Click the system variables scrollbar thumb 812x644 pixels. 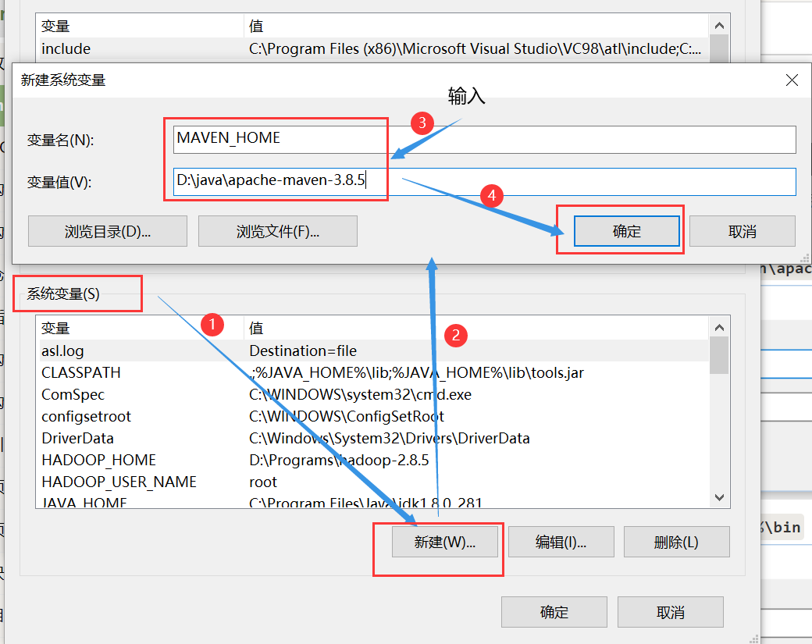pos(719,355)
